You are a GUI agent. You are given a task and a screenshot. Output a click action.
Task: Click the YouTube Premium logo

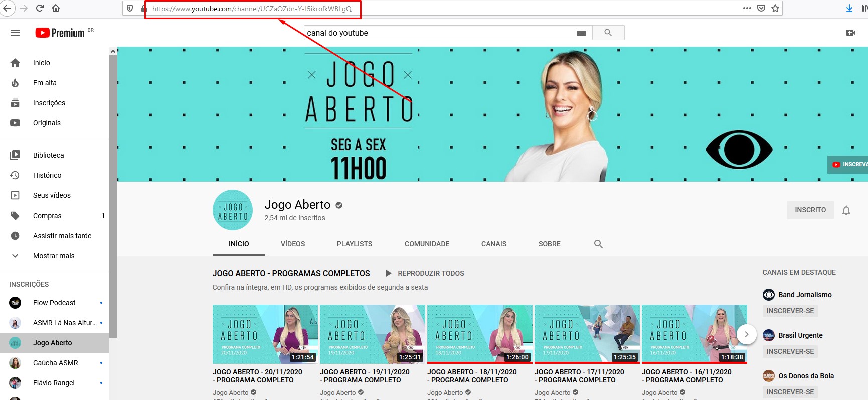click(60, 33)
